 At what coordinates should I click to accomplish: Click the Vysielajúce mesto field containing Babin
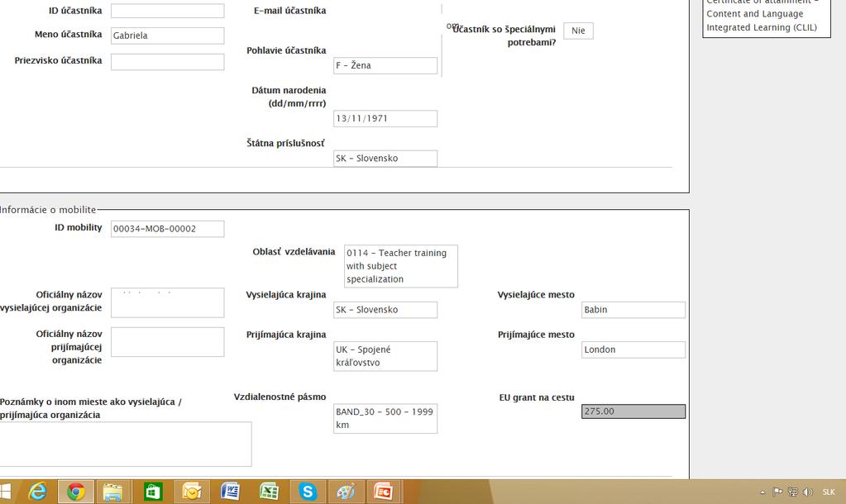633,310
